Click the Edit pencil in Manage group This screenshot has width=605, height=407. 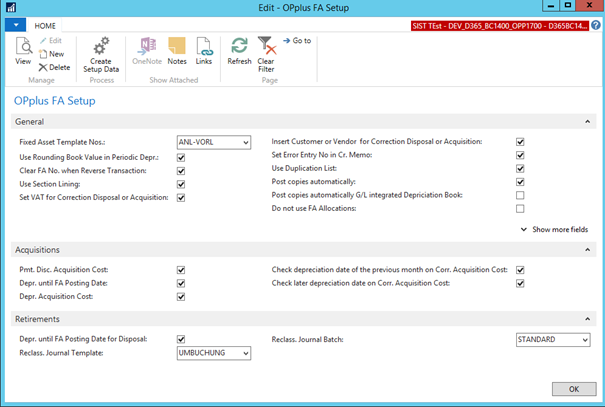coord(51,41)
